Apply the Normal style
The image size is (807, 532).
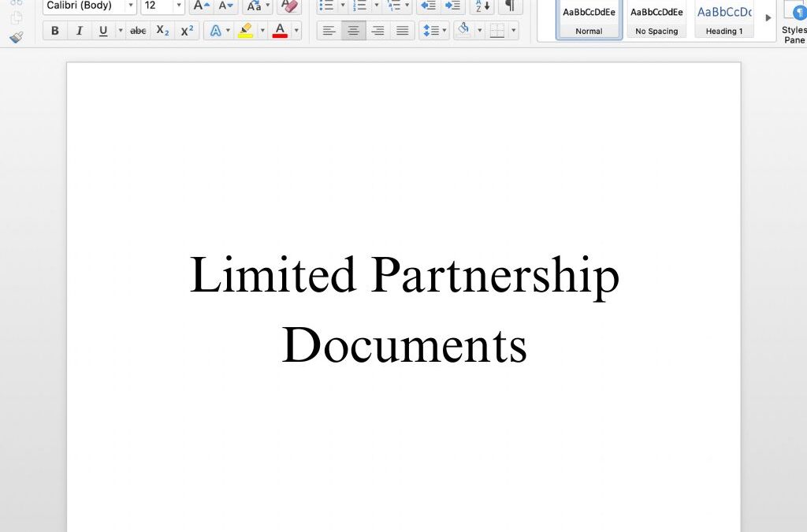coord(589,20)
